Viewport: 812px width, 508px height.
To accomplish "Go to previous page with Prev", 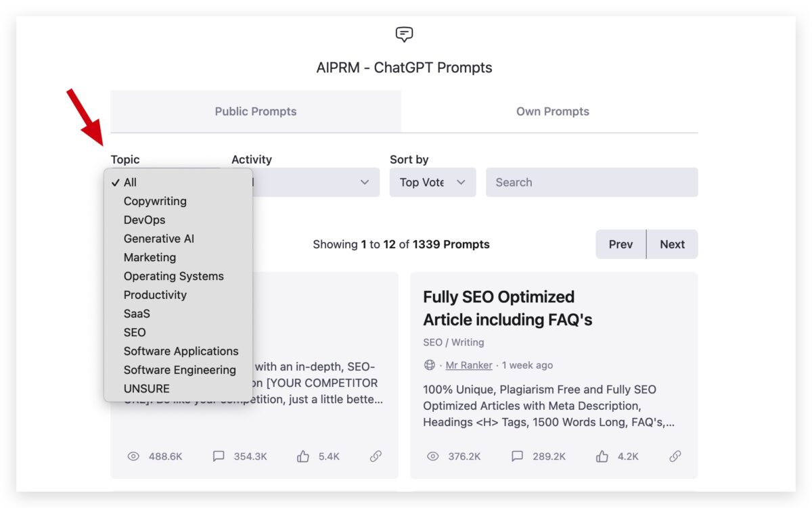I will (x=621, y=244).
